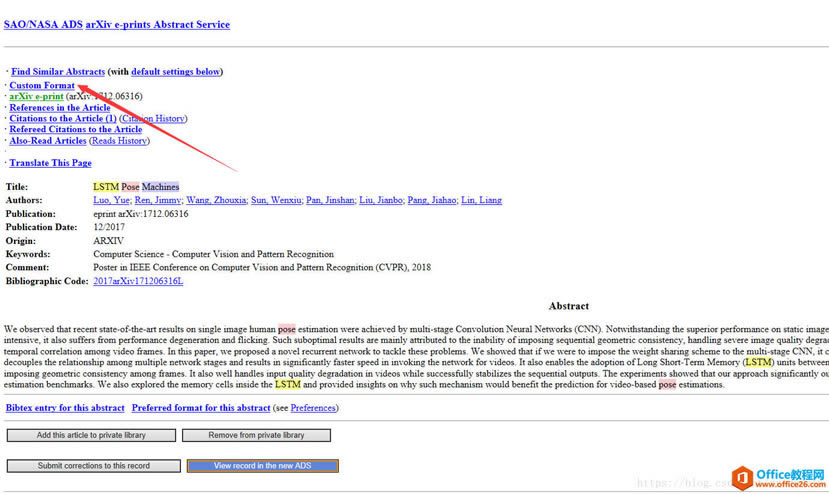Click the origin value ARXIV
The image size is (829, 494).
(108, 241)
